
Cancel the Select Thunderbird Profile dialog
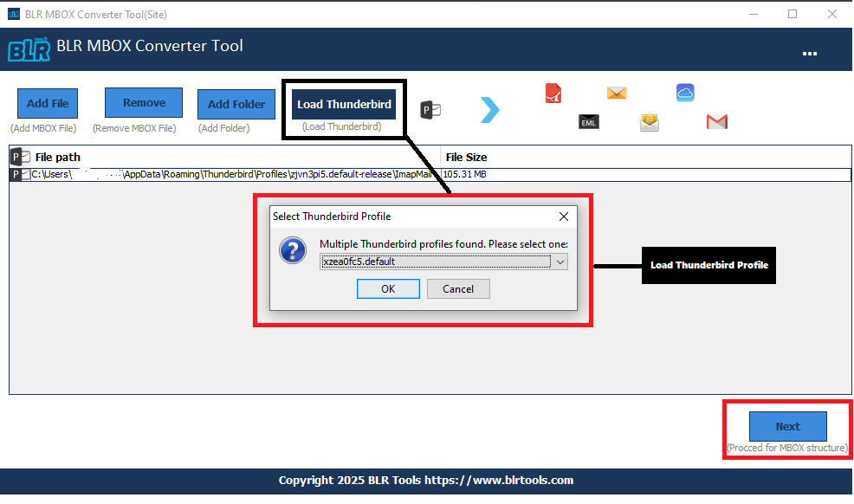458,288
